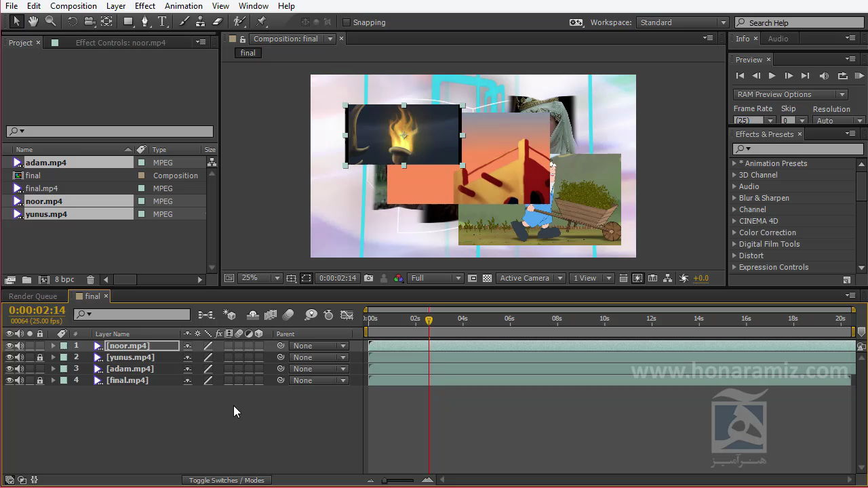Select the Pen tool
868x488 pixels.
click(144, 22)
